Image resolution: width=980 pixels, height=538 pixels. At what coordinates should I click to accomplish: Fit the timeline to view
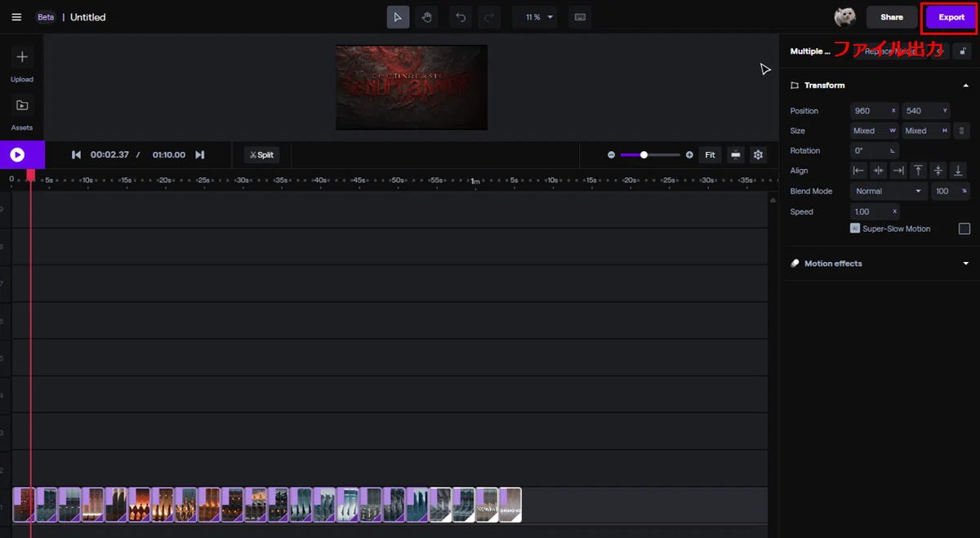[x=710, y=155]
